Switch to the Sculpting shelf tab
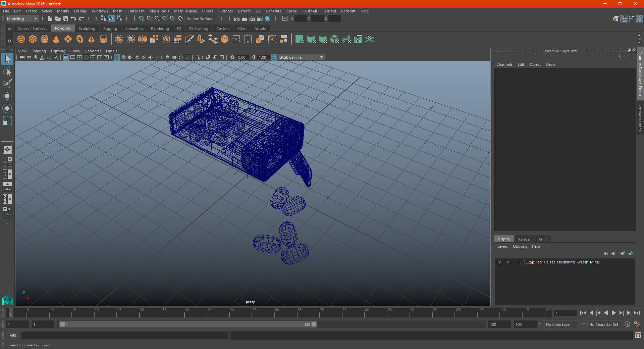The height and width of the screenshot is (349, 644). click(87, 29)
